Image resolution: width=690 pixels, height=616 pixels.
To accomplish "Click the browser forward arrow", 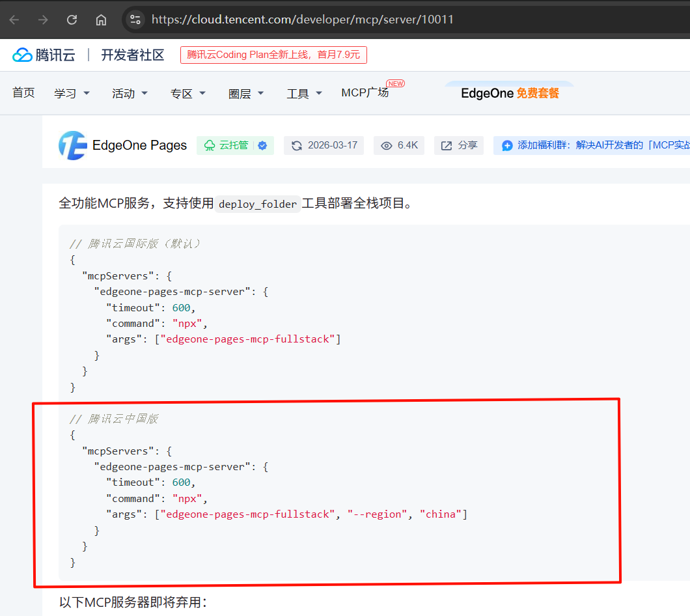I will coord(43,20).
